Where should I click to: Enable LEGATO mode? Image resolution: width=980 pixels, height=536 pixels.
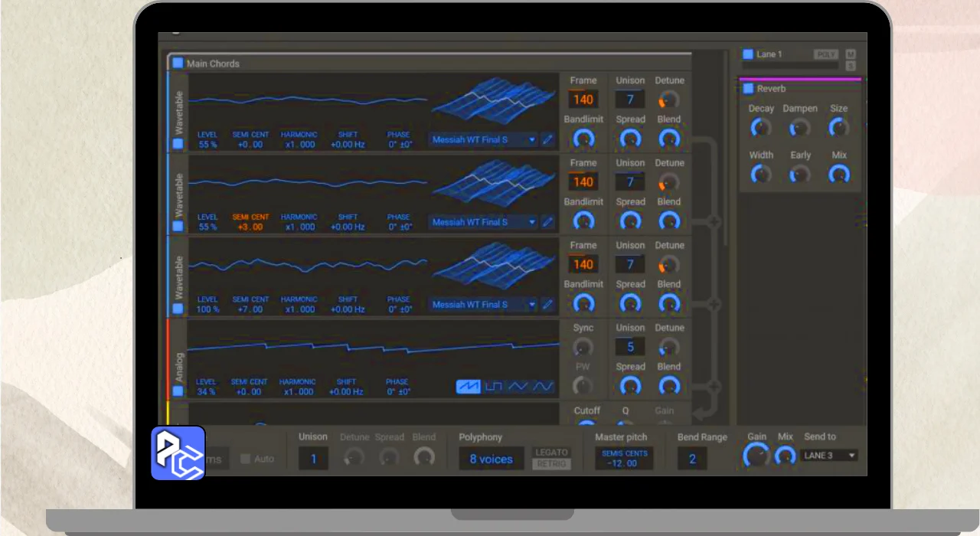click(x=552, y=453)
